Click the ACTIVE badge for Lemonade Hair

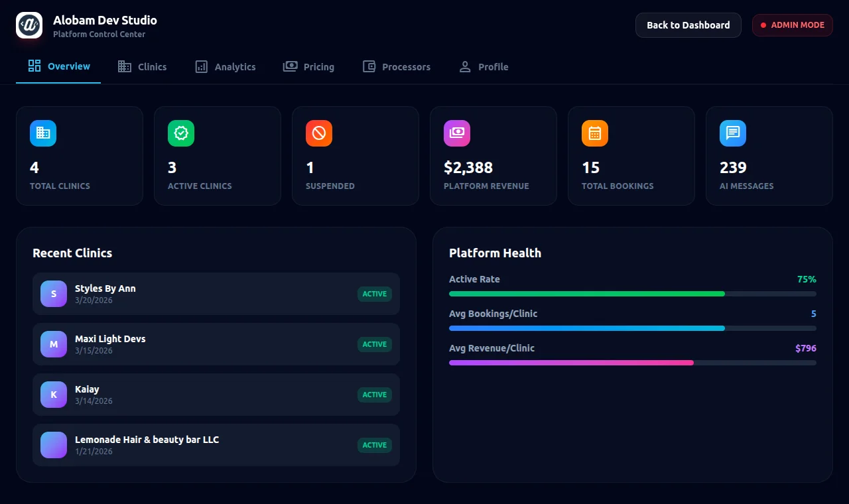coord(375,445)
